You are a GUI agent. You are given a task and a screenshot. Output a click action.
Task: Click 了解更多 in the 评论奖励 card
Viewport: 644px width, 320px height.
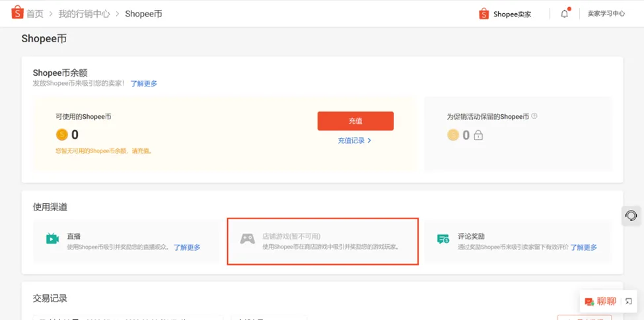[584, 247]
